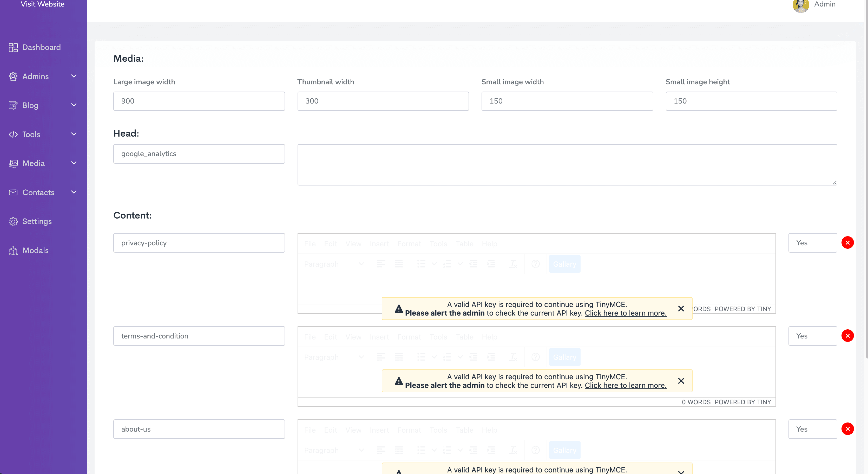Open the Admin profile avatar
Viewport: 868px width, 474px height.
point(801,5)
